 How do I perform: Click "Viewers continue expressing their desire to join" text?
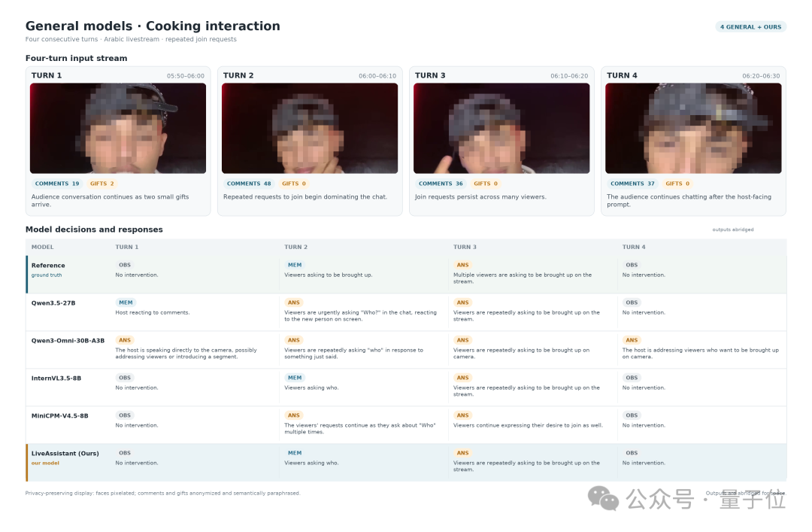coord(528,425)
